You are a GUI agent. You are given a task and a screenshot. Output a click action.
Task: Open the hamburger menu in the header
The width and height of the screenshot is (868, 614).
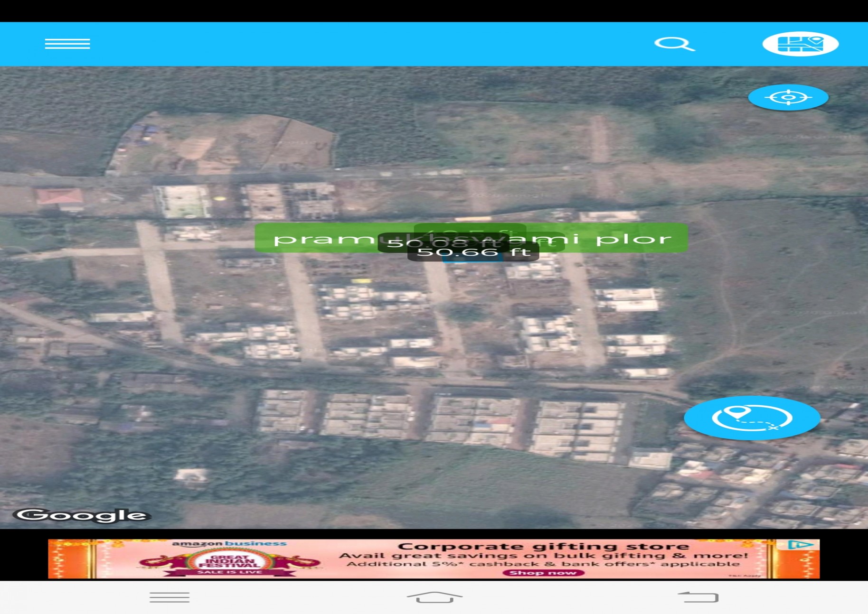coord(67,44)
